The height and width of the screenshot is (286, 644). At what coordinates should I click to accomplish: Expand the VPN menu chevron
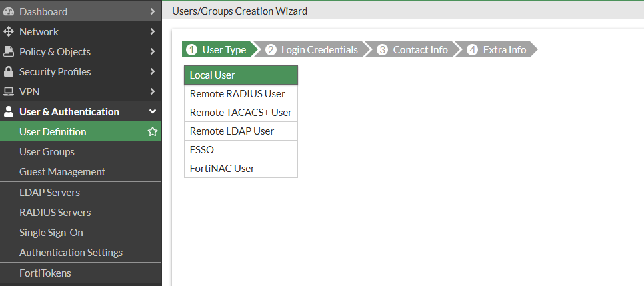153,91
